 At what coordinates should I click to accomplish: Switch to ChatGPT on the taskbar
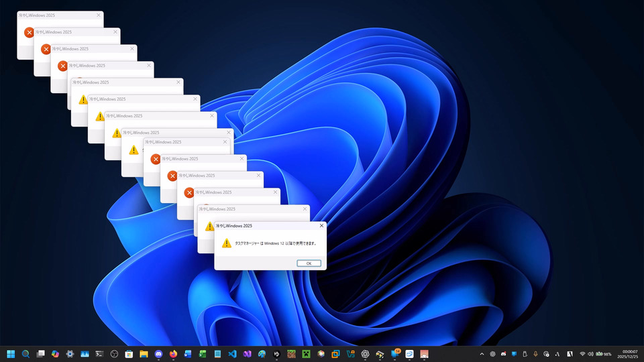click(365, 354)
